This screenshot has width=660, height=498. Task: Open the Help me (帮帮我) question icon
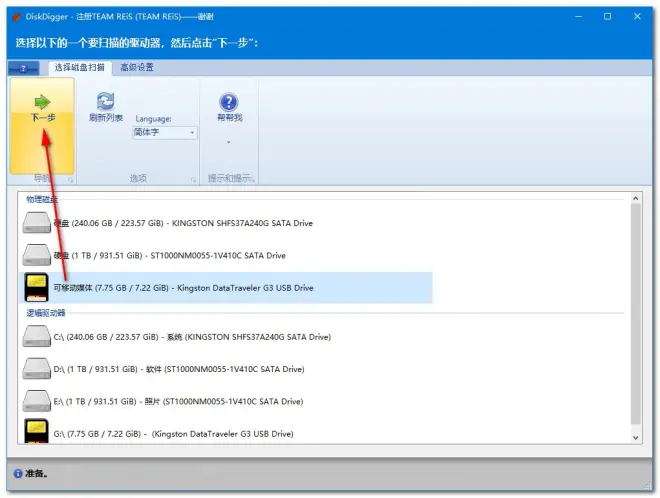(x=229, y=102)
